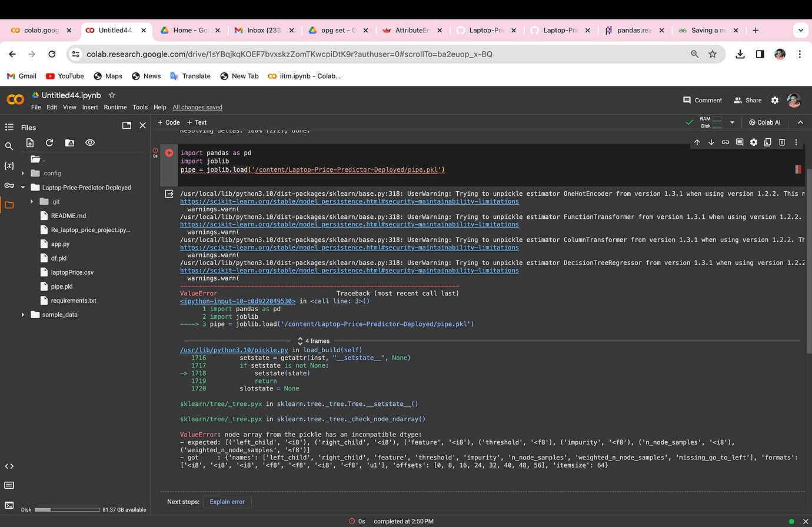Move the cell up
Viewport: 812px width, 527px height.
[x=697, y=142]
